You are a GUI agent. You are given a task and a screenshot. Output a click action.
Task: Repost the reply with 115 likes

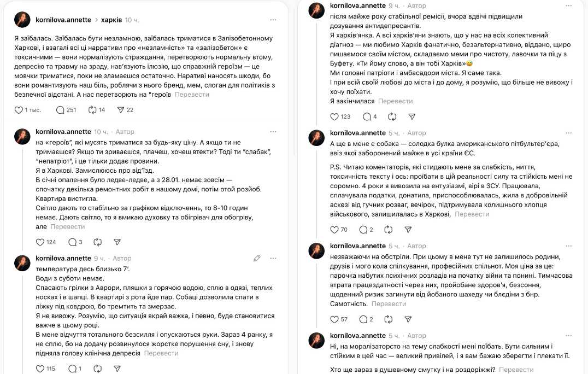(x=97, y=369)
